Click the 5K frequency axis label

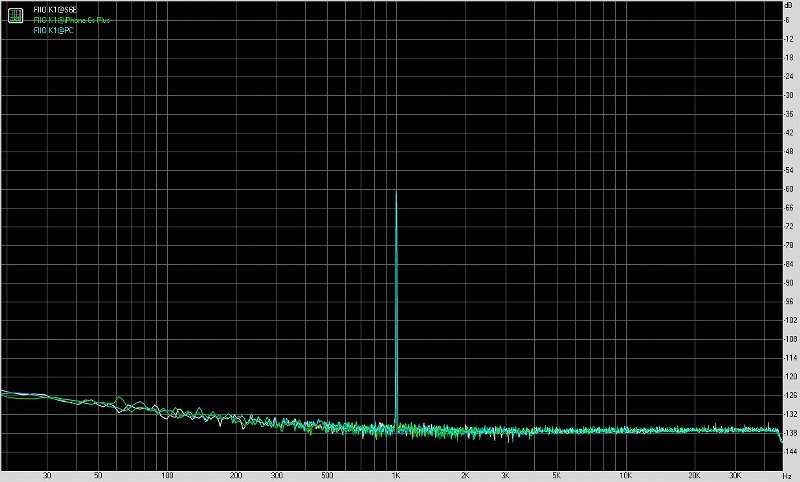[x=557, y=476]
